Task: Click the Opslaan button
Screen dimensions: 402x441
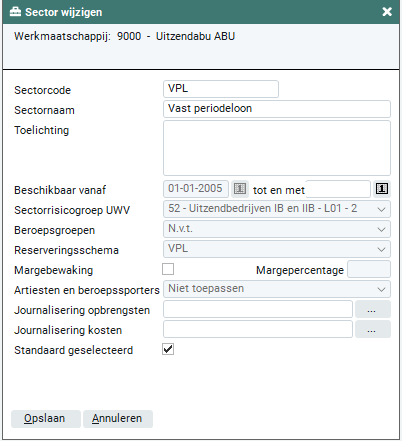Action: (x=46, y=419)
